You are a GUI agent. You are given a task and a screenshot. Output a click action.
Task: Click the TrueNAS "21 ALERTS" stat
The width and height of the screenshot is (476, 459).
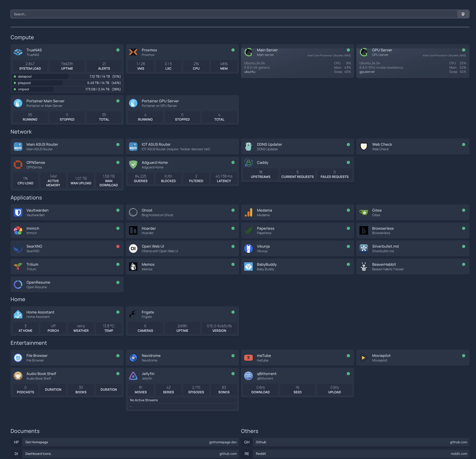pyautogui.click(x=104, y=66)
